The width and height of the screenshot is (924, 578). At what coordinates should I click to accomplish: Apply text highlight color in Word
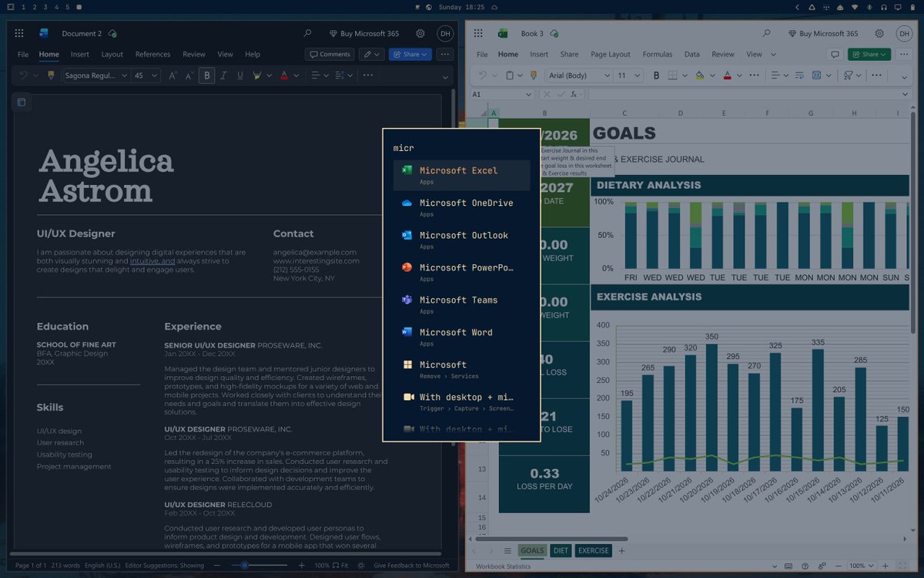point(257,76)
